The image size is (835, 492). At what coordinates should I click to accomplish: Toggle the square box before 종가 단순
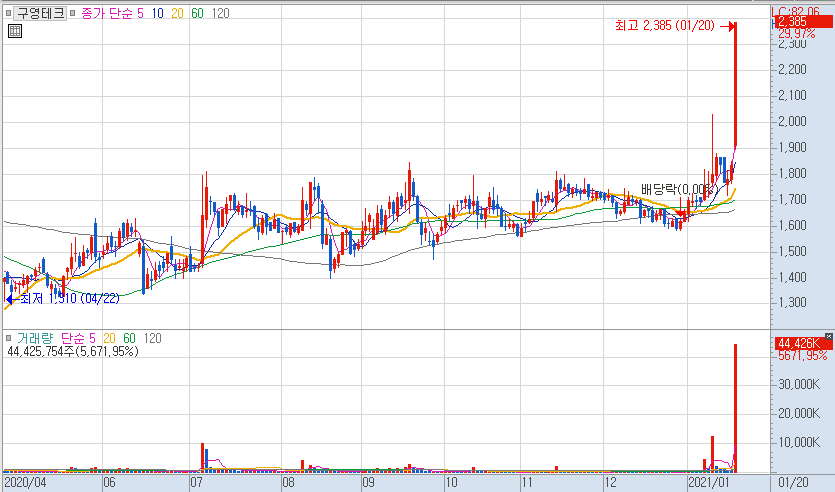[x=73, y=13]
